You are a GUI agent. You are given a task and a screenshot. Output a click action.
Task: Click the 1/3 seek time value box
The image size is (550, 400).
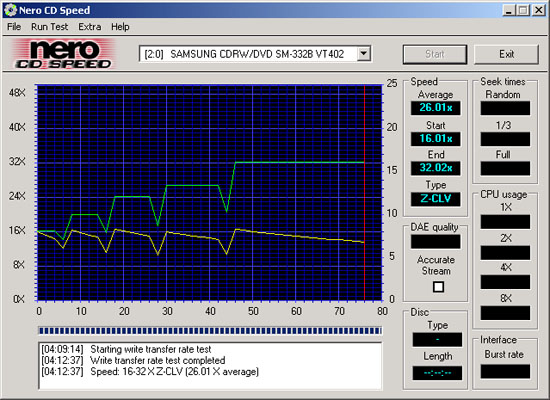(x=505, y=139)
